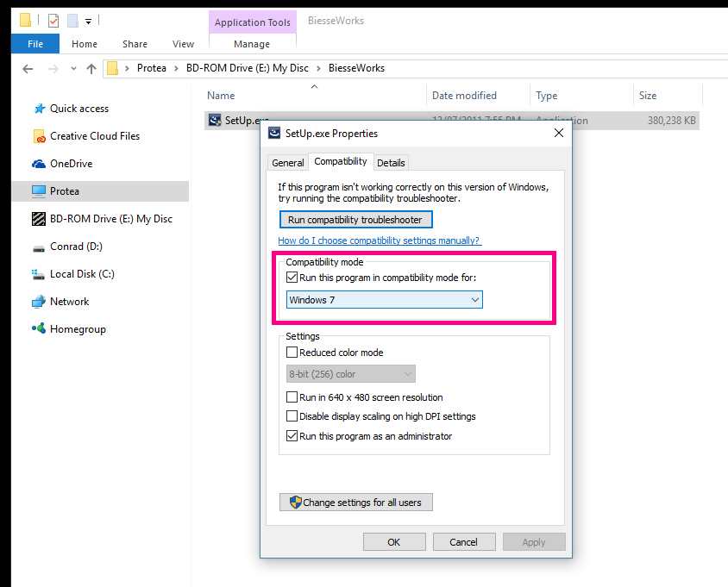Screen dimensions: 728x587
Task: Enable Reduced color mode checkbox
Action: [292, 353]
